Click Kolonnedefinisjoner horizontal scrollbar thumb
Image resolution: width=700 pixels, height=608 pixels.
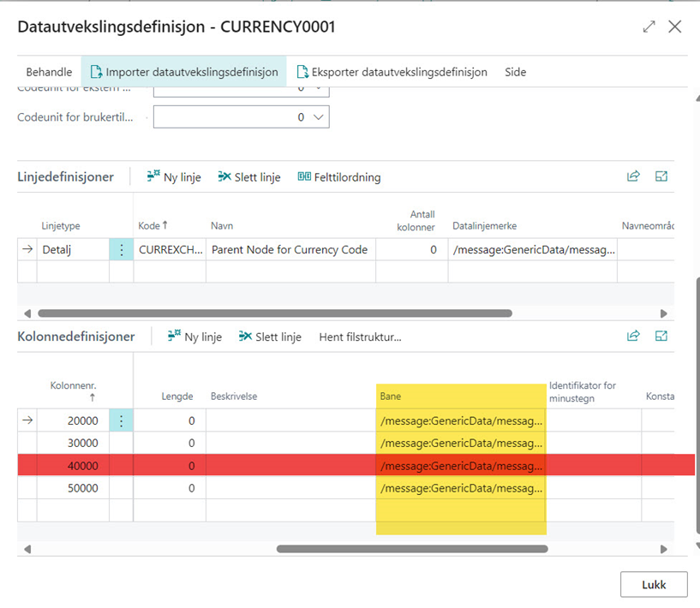tap(412, 549)
